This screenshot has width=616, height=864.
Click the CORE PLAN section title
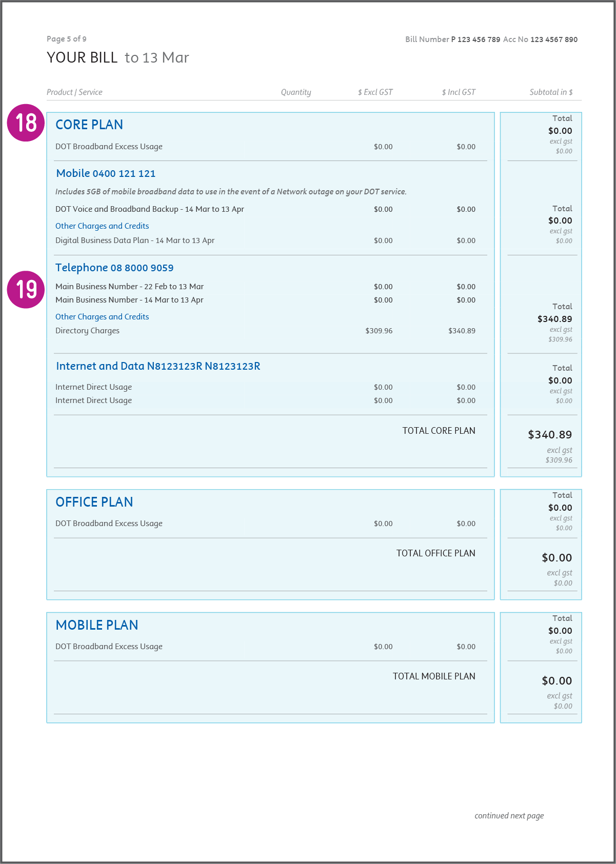(x=89, y=125)
